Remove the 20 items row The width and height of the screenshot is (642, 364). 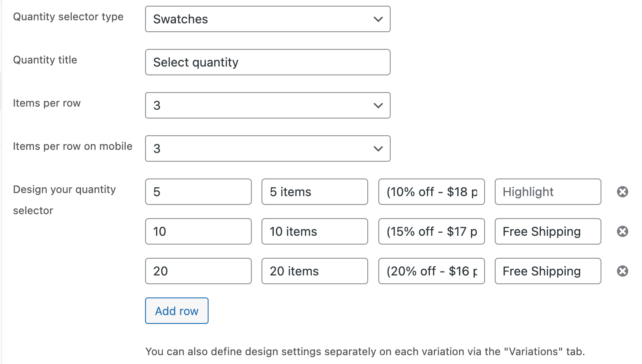(622, 271)
